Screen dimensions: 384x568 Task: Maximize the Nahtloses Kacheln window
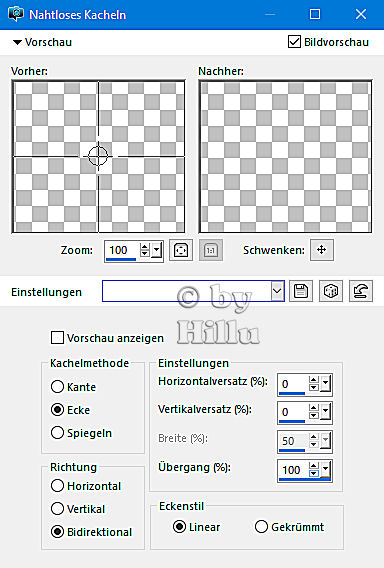click(315, 14)
